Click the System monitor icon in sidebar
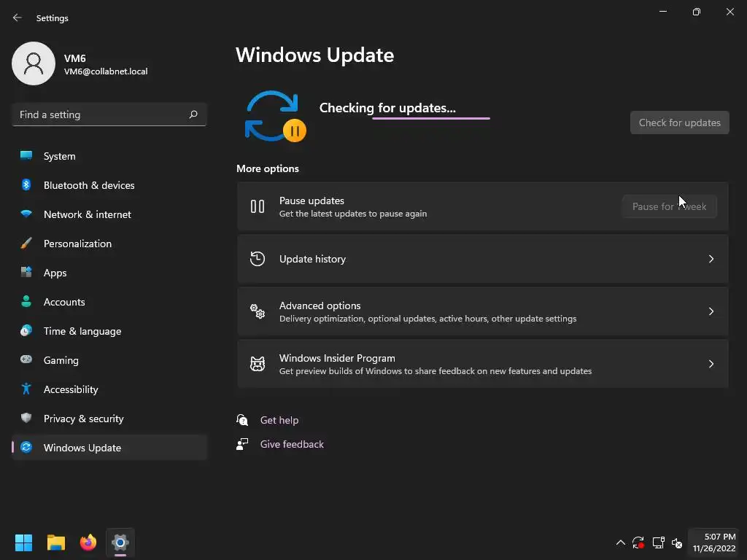 (26, 155)
